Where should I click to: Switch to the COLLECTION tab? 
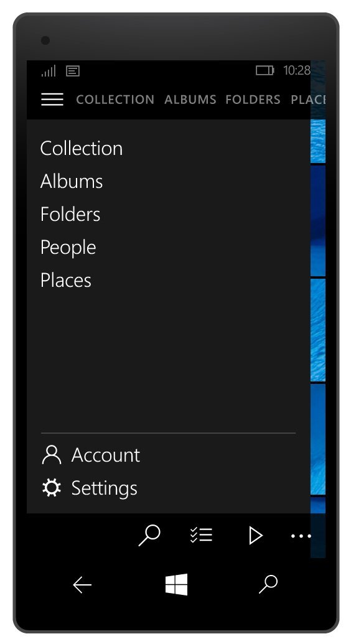pyautogui.click(x=115, y=100)
